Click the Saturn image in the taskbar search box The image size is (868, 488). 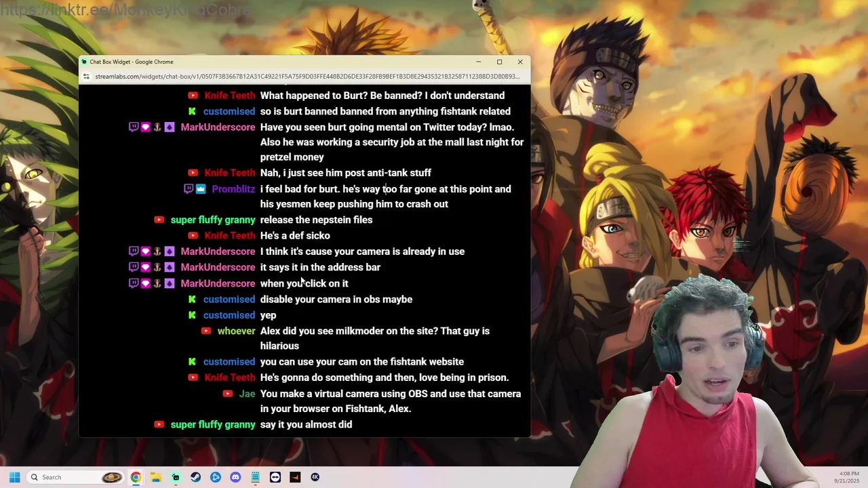pos(112,477)
